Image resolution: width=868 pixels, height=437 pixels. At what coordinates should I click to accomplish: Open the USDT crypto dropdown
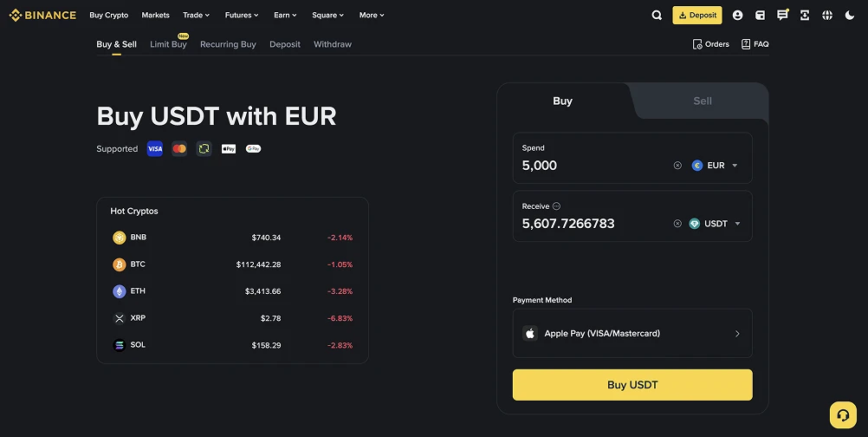click(x=716, y=224)
